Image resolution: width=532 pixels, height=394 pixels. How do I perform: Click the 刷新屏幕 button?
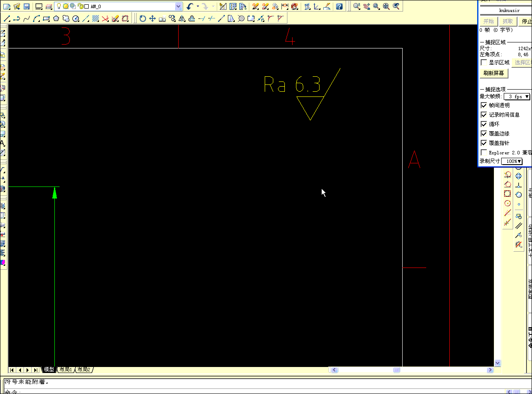(493, 73)
